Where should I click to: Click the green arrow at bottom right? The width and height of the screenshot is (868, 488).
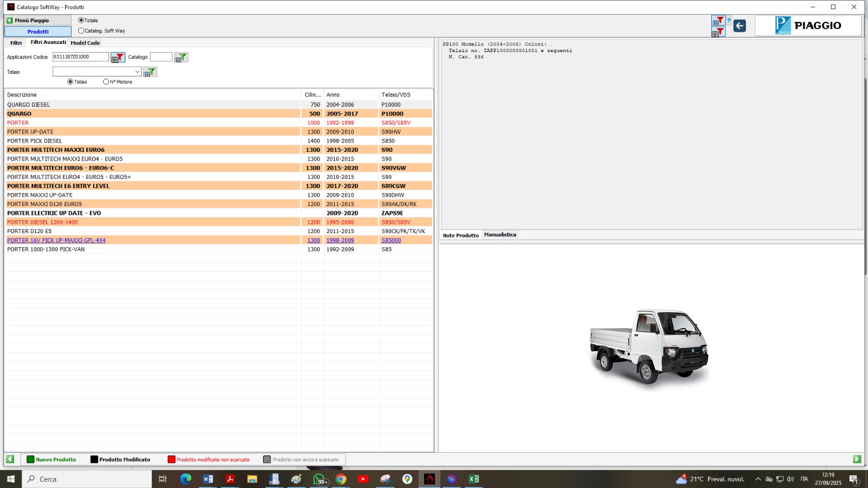point(857,459)
